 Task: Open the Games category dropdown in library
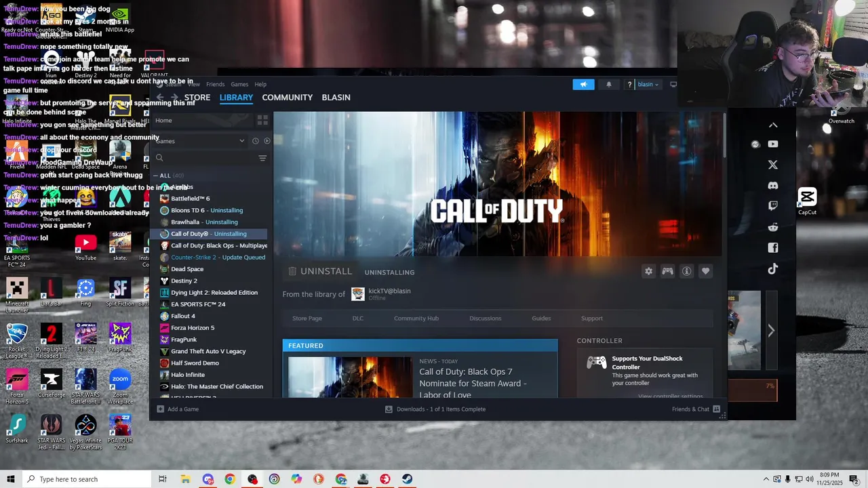click(199, 141)
